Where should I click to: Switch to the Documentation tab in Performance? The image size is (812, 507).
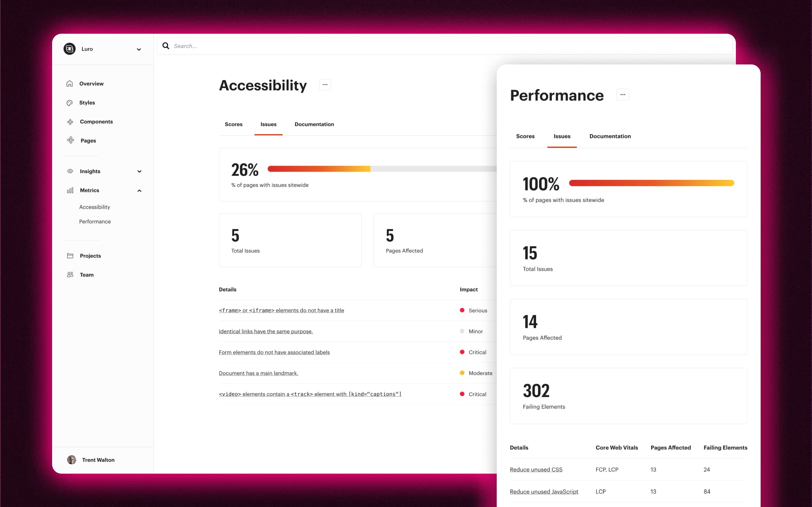pos(610,136)
